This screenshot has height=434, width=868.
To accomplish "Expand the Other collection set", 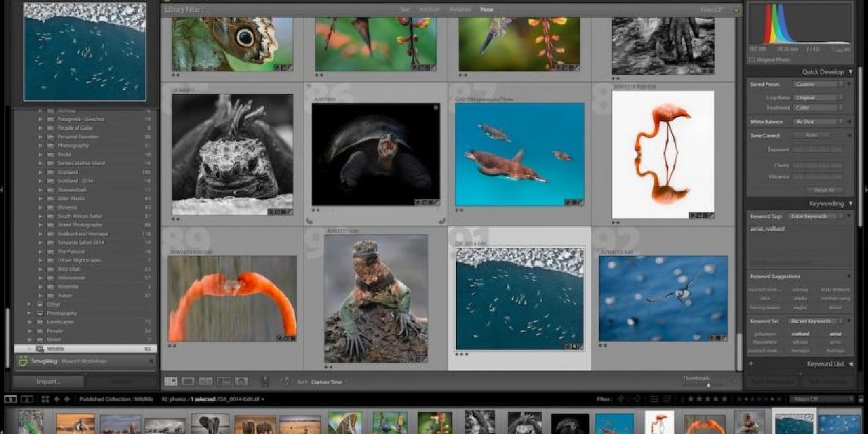I will (29, 304).
